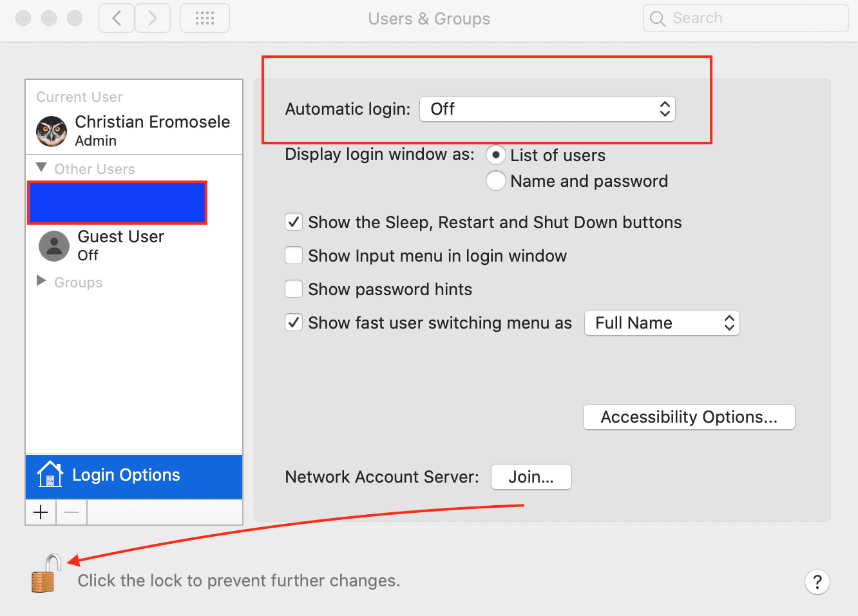Open Accessibility Options dialog

[x=689, y=417]
